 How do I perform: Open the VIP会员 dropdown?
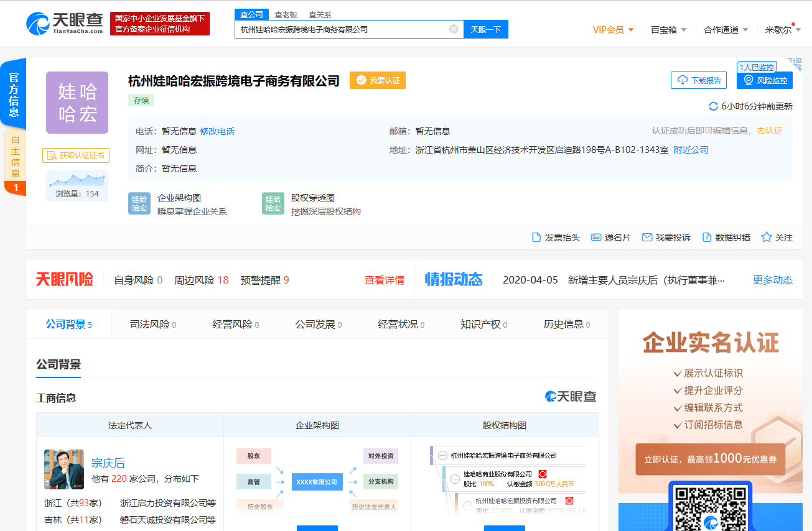614,29
